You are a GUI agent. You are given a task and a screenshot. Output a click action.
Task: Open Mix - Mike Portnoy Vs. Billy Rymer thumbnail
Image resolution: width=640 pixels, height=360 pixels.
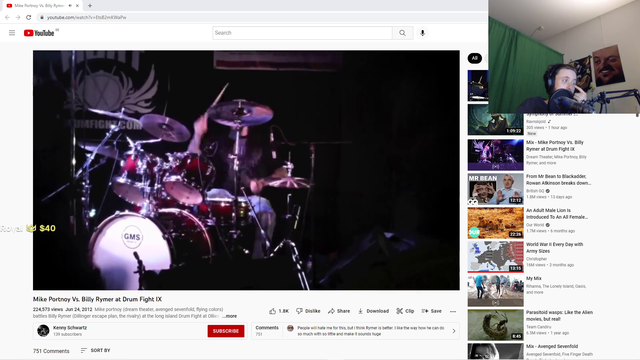pyautogui.click(x=496, y=155)
